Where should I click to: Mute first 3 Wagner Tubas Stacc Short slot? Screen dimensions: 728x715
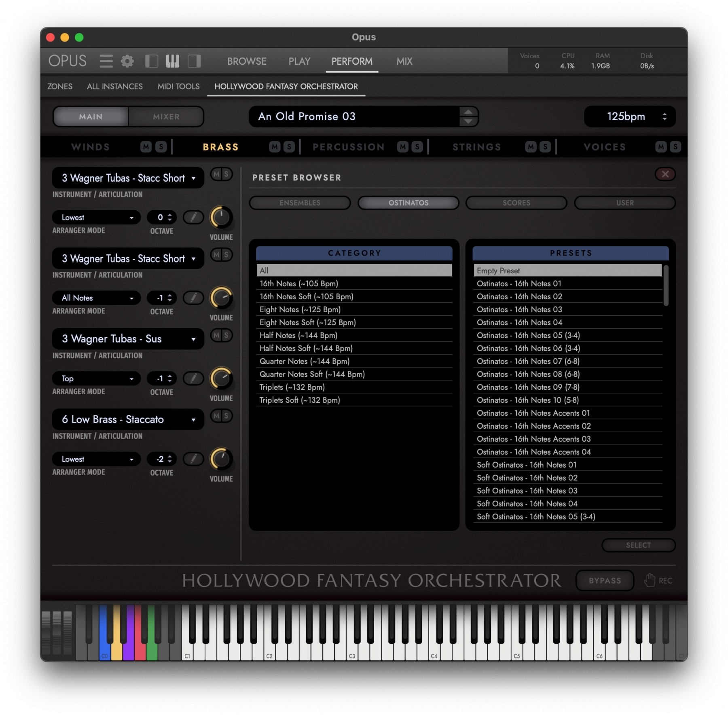(x=217, y=174)
